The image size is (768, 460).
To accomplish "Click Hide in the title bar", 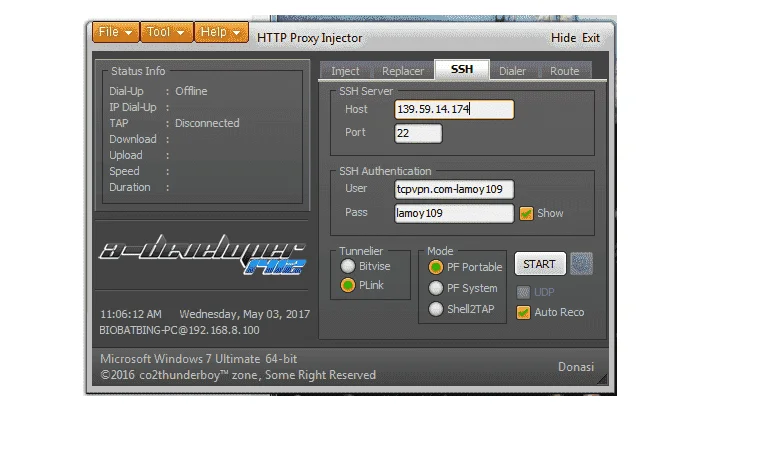I will 563,38.
